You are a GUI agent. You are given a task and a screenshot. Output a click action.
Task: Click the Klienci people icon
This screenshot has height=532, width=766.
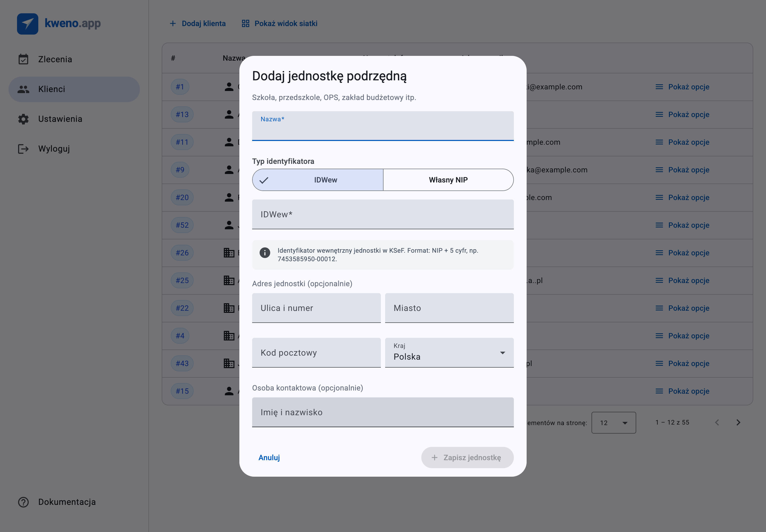(23, 89)
